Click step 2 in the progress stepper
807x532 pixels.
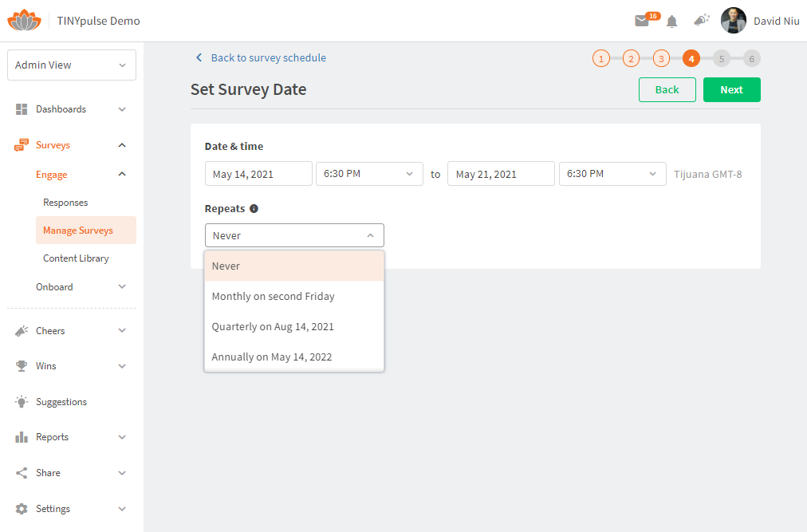631,58
